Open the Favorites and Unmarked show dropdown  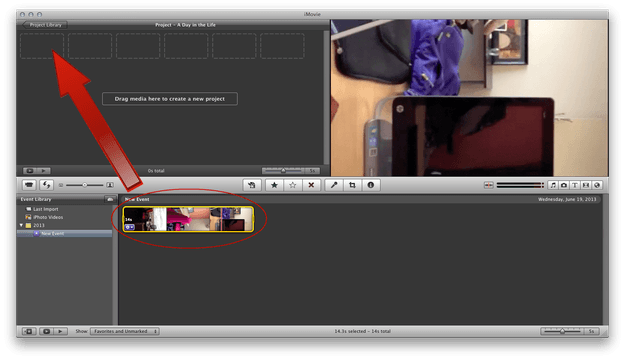pos(125,331)
